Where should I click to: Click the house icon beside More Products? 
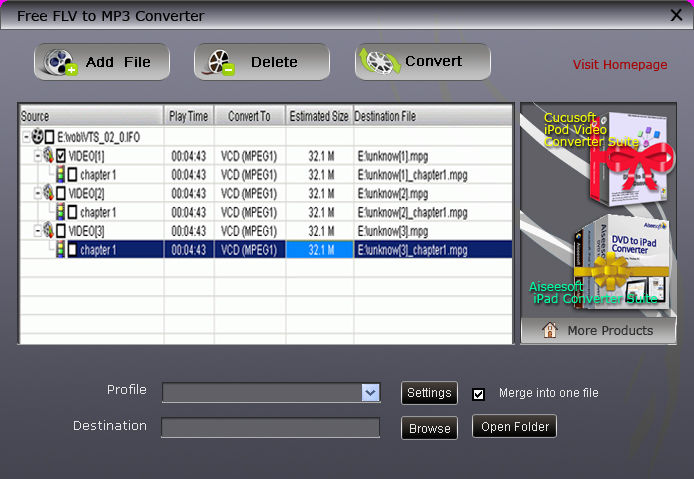(549, 330)
